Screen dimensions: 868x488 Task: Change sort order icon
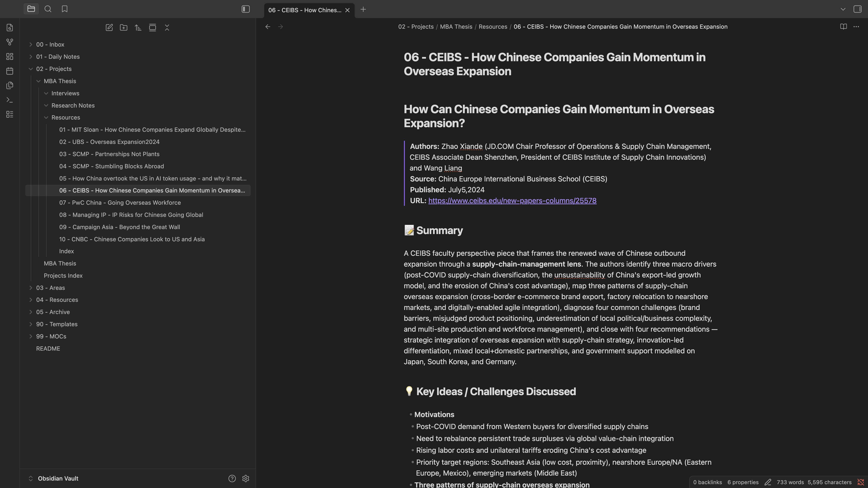coord(138,28)
